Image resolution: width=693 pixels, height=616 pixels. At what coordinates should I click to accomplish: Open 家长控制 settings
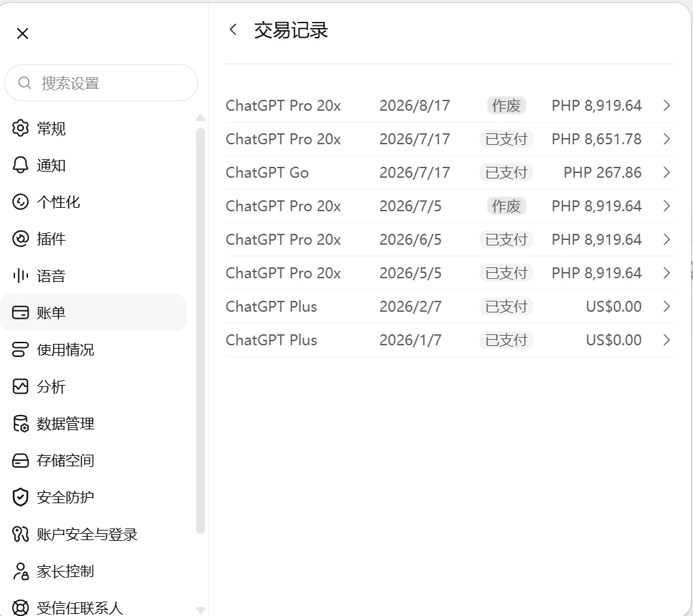pos(93,571)
